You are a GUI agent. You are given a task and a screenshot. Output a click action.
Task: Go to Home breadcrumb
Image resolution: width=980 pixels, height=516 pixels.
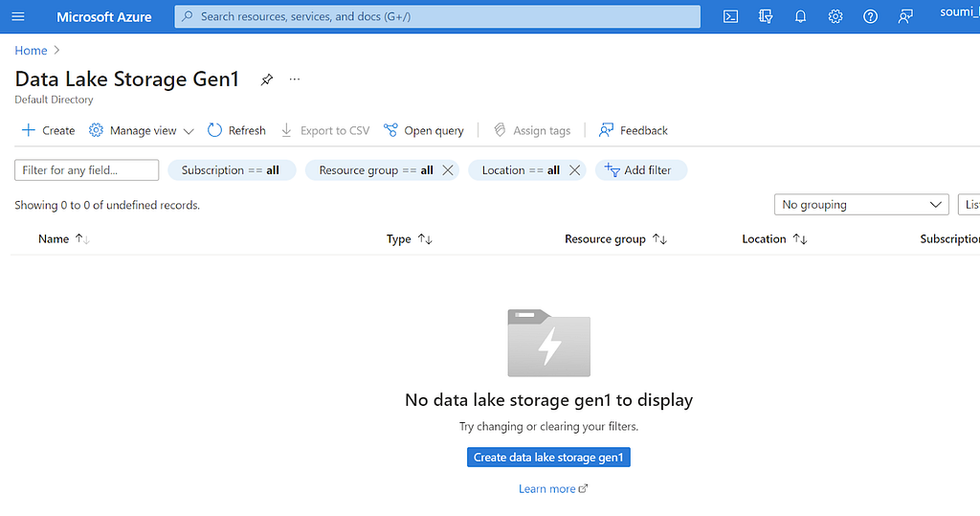31,51
